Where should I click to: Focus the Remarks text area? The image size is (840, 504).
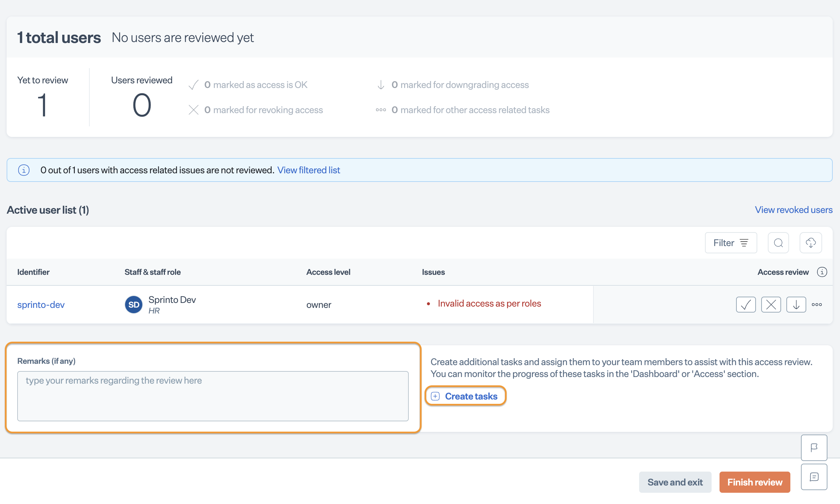[213, 396]
